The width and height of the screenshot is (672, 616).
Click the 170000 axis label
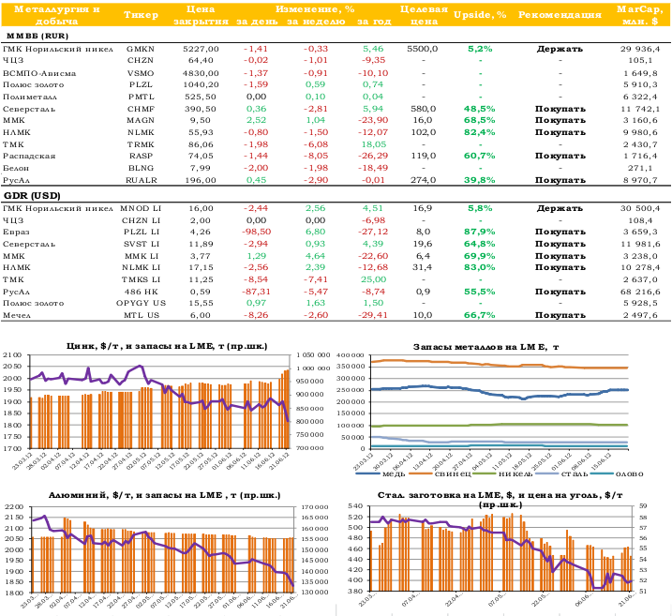pos(315,506)
